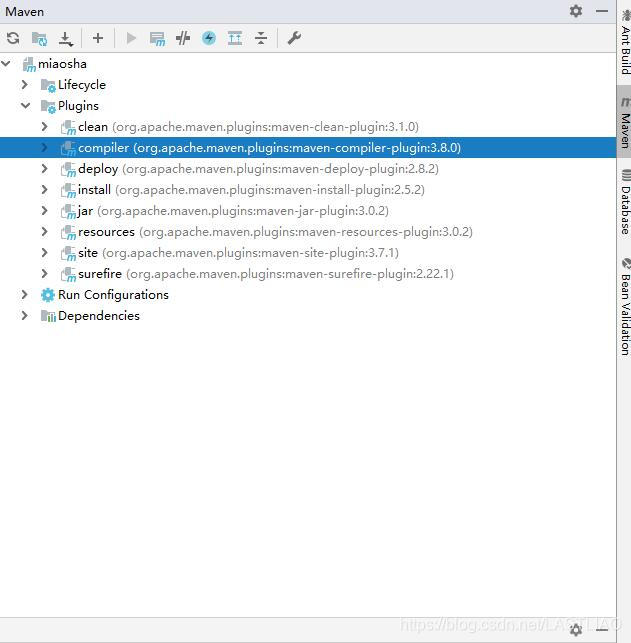631x643 pixels.
Task: Click the Maven panel title
Action: 24,11
